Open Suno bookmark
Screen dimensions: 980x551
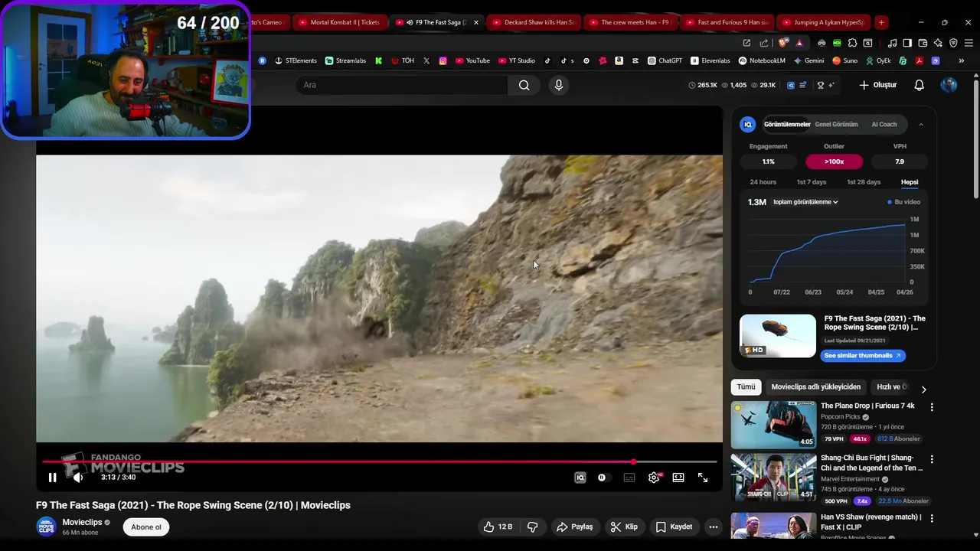tap(844, 60)
